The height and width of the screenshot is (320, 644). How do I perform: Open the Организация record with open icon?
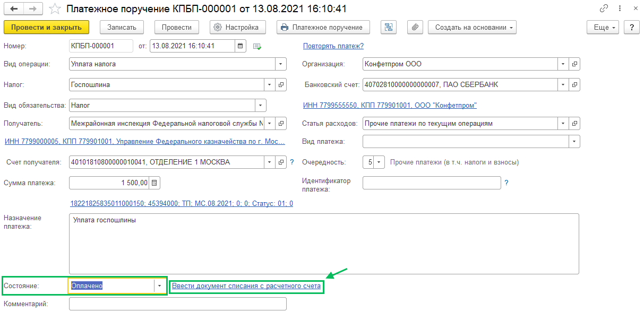(574, 64)
